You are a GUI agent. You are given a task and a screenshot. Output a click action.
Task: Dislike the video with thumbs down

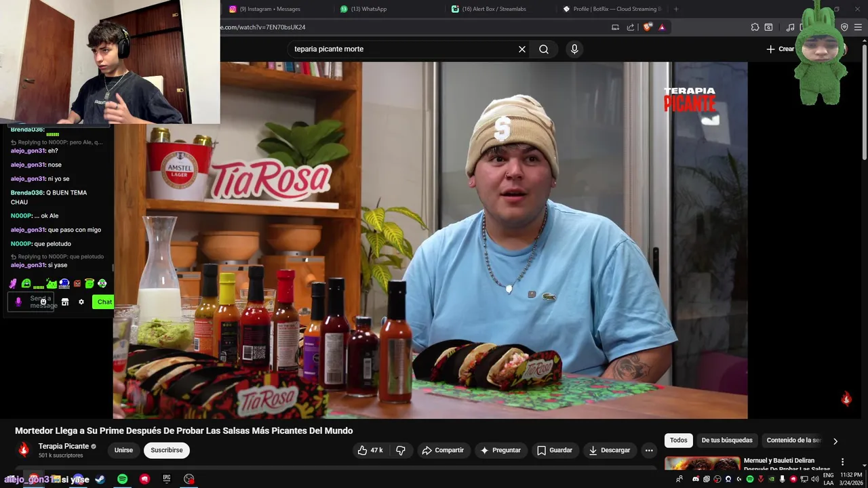tap(401, 450)
